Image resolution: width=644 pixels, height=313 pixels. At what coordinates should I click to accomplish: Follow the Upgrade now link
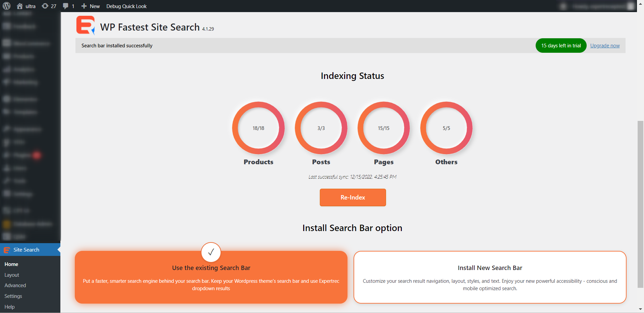click(x=605, y=46)
